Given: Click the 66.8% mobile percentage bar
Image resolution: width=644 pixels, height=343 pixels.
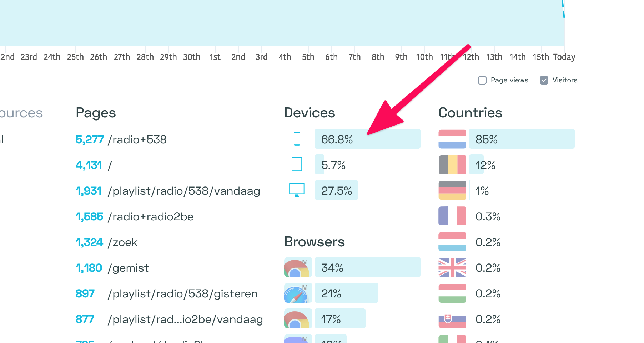Looking at the screenshot, I should (368, 139).
